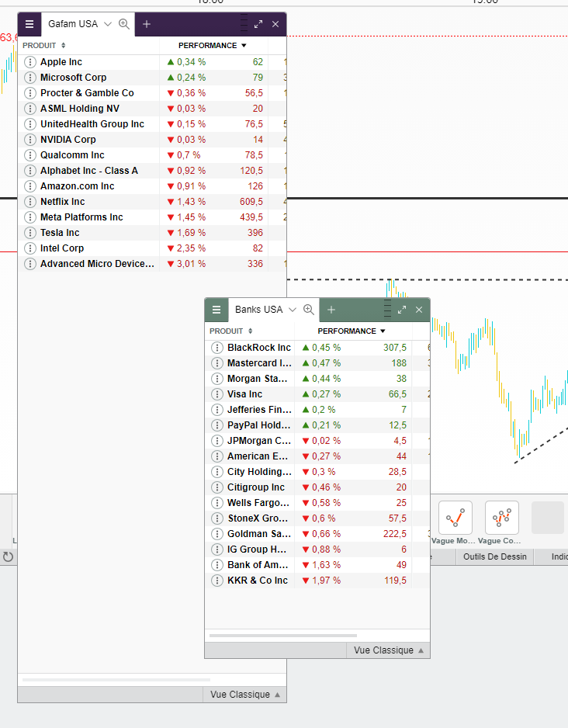Image resolution: width=568 pixels, height=728 pixels.
Task: Select the Vague Mo... drawing tool icon
Action: [455, 517]
